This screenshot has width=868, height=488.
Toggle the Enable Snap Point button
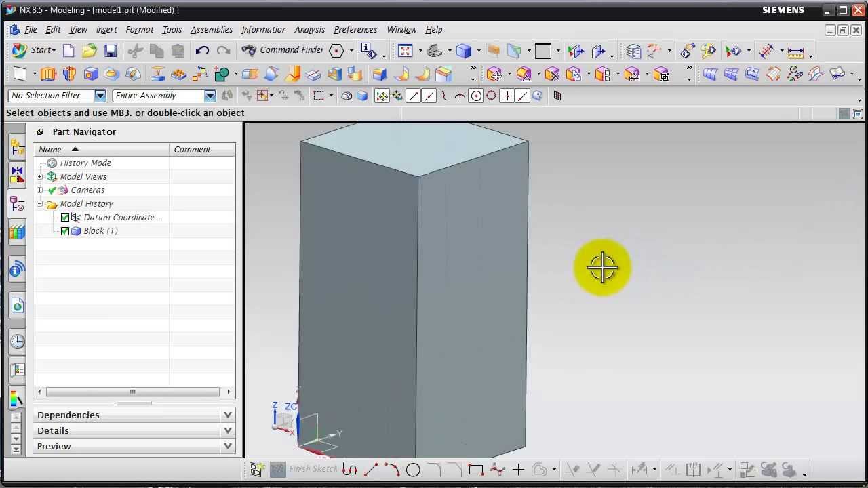click(382, 96)
